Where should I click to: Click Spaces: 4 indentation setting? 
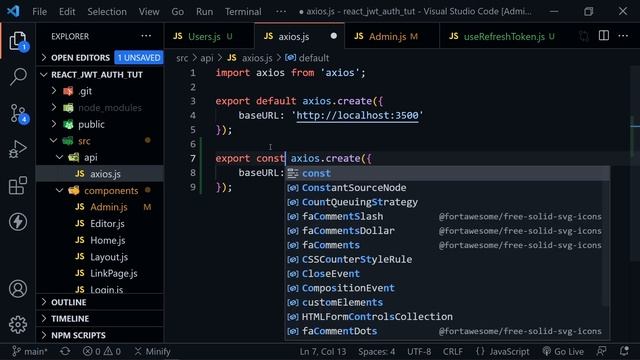click(376, 351)
